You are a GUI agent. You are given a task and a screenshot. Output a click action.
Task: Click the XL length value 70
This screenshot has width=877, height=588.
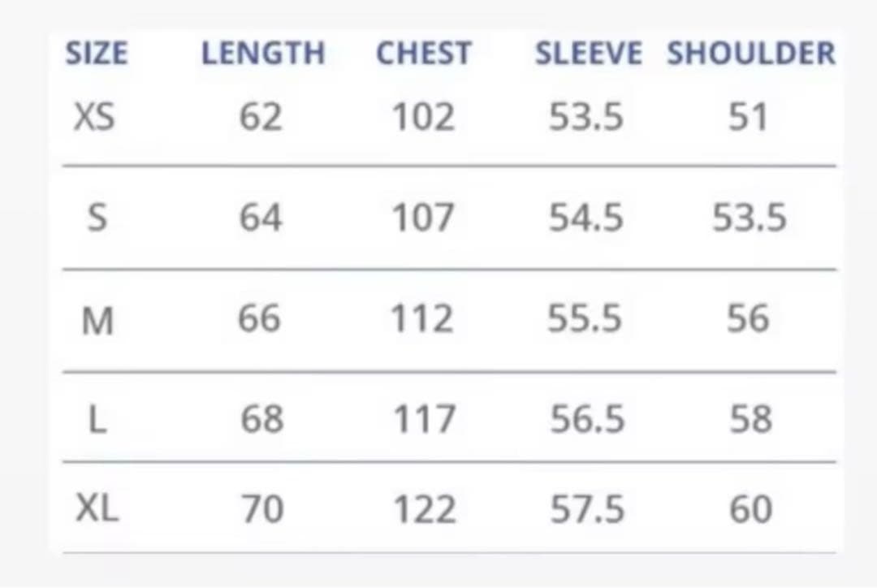[x=261, y=509]
